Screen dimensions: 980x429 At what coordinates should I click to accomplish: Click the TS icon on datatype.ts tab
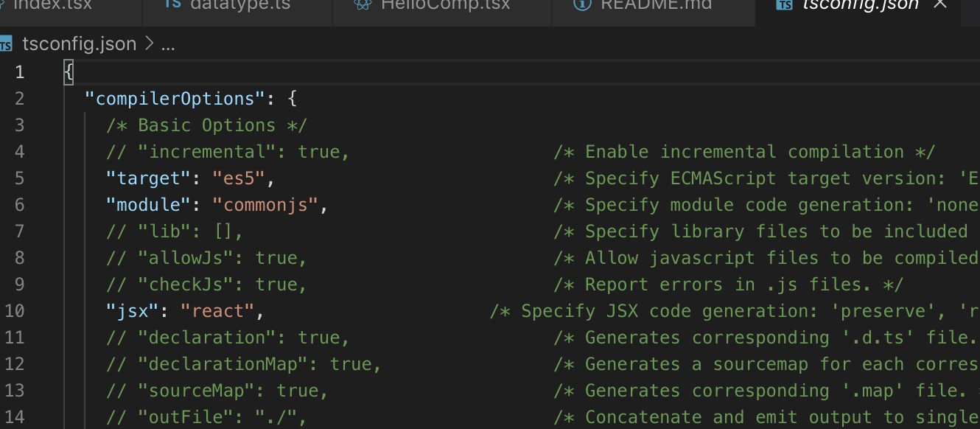172,4
